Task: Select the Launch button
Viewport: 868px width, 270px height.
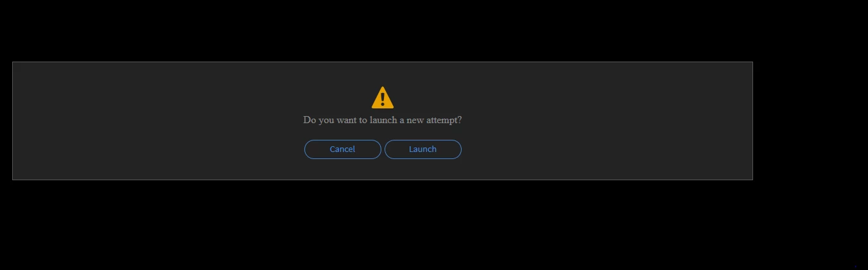Action: point(423,149)
